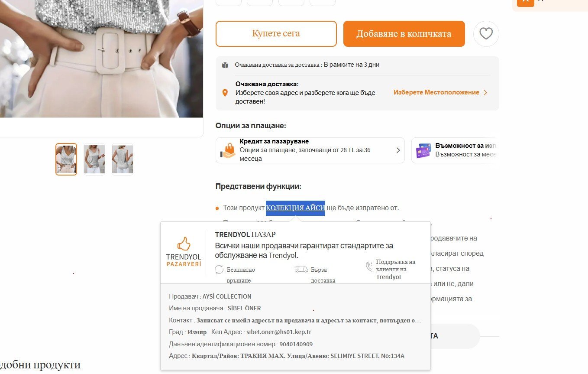Click the main sequin top product image
588x374 pixels.
tap(101, 59)
